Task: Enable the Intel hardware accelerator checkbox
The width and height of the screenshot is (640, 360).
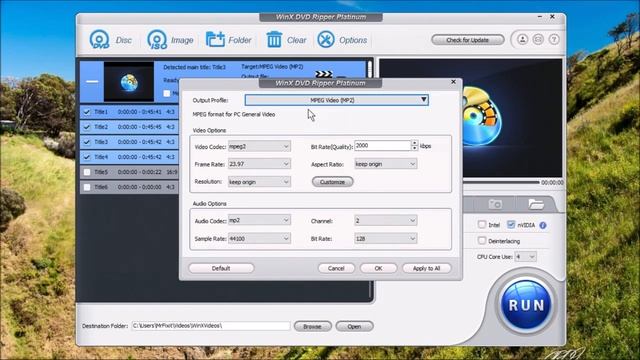Action: (x=482, y=224)
